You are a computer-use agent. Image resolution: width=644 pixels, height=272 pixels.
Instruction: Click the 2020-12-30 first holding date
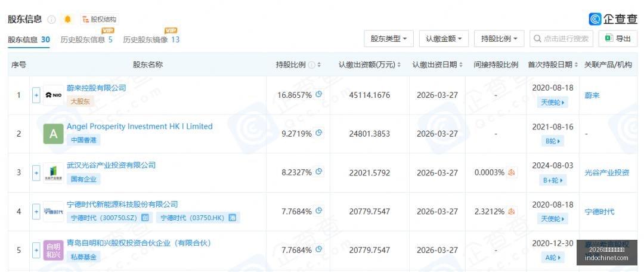(552, 243)
